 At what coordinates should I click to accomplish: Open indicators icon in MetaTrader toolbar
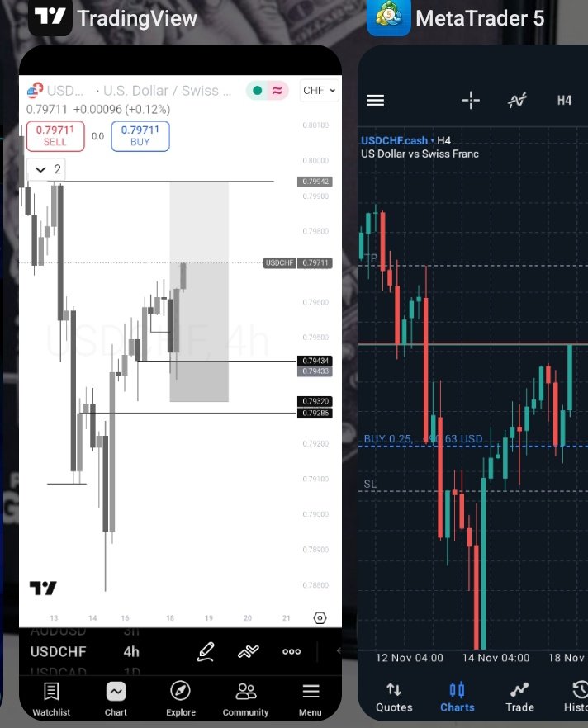[x=517, y=101]
